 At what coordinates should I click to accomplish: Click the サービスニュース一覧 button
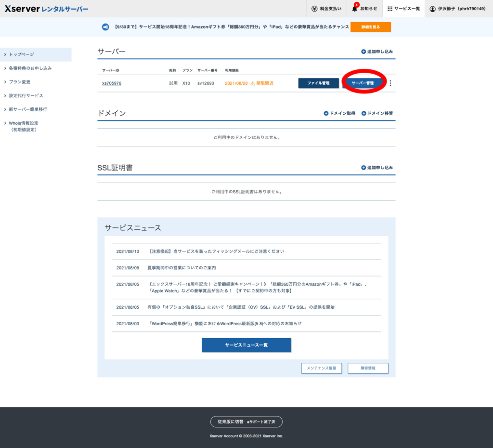pyautogui.click(x=246, y=345)
